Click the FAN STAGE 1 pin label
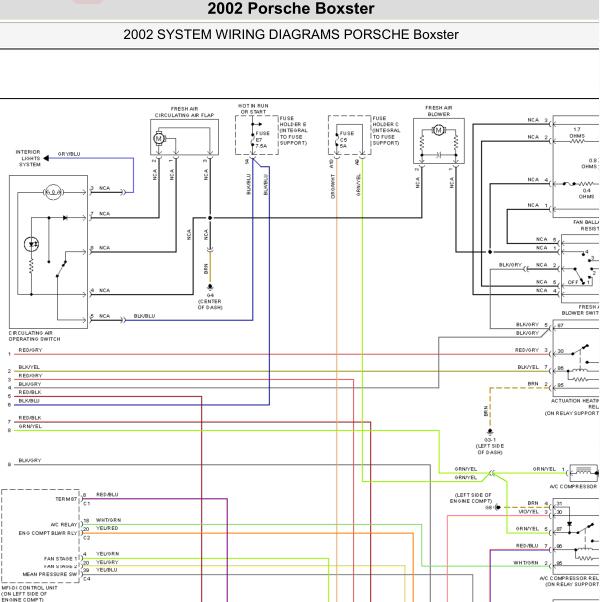600x602 pixels. tap(61, 558)
